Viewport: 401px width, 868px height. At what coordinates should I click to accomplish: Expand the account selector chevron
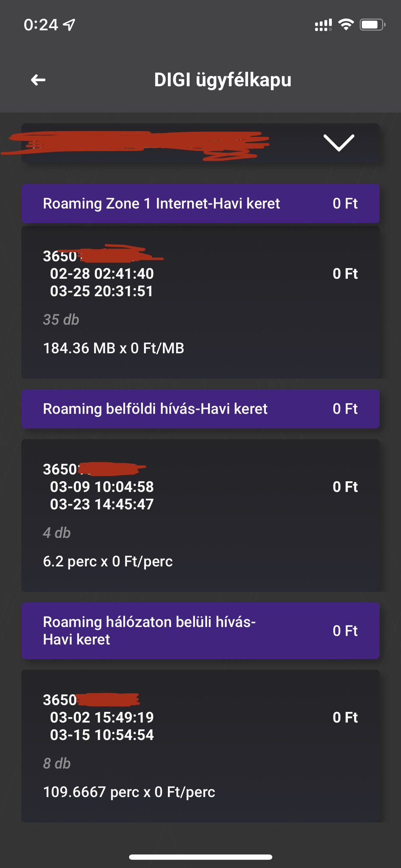coord(339,143)
